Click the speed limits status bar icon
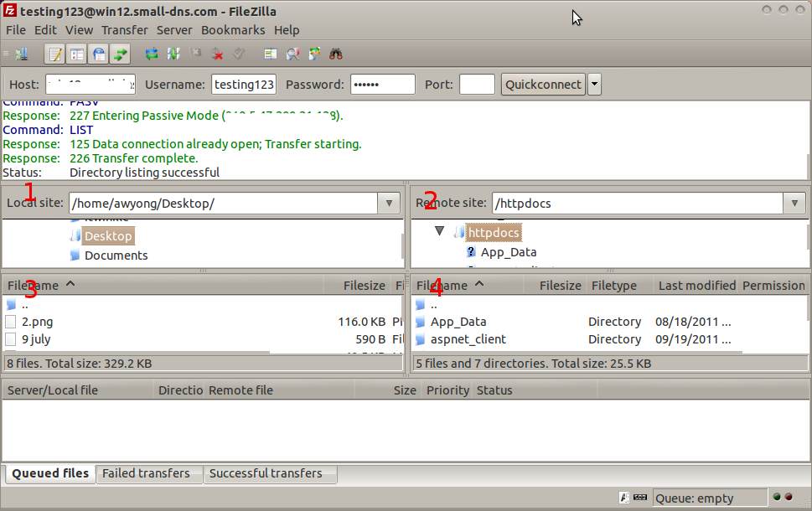Screen dimensions: 812x511 pos(640,498)
